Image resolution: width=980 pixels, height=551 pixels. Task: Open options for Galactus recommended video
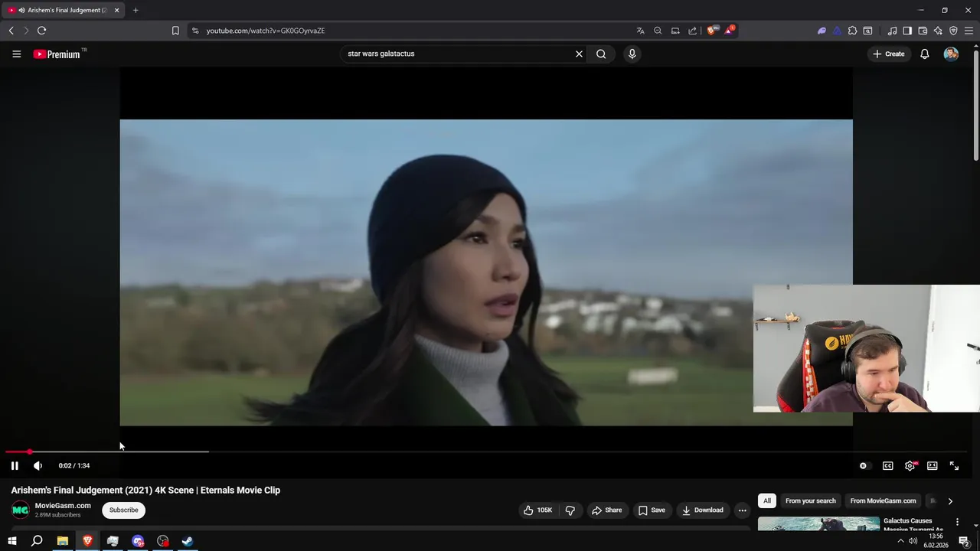[957, 522]
